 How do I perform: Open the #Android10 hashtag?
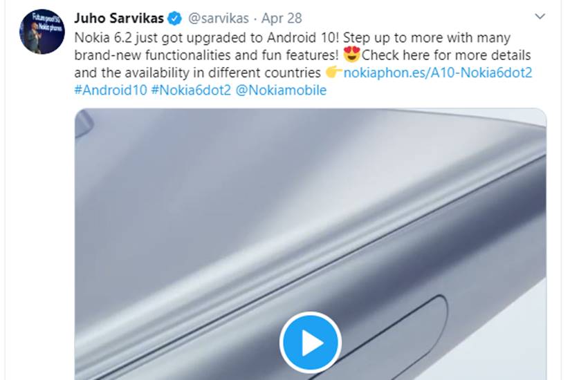click(x=111, y=90)
